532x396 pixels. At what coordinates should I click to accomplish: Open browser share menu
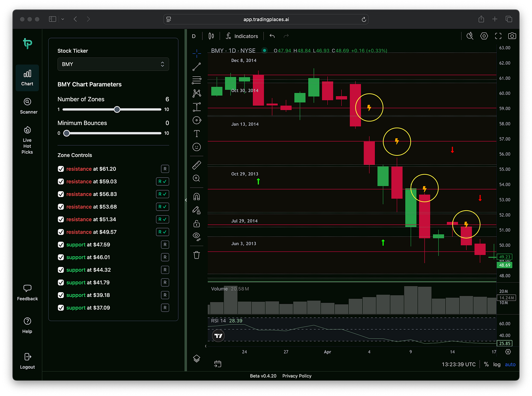click(x=481, y=19)
